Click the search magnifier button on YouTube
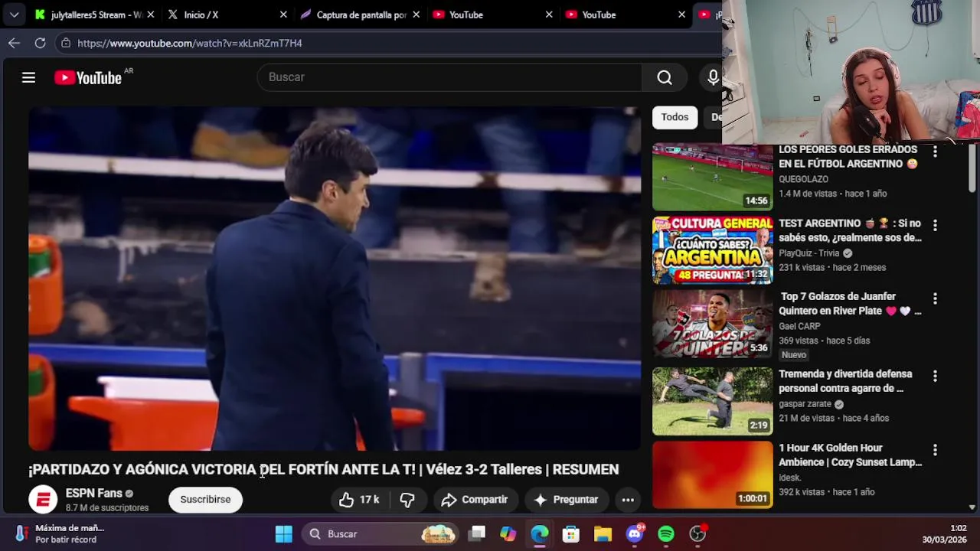This screenshot has height=551, width=980. point(665,77)
